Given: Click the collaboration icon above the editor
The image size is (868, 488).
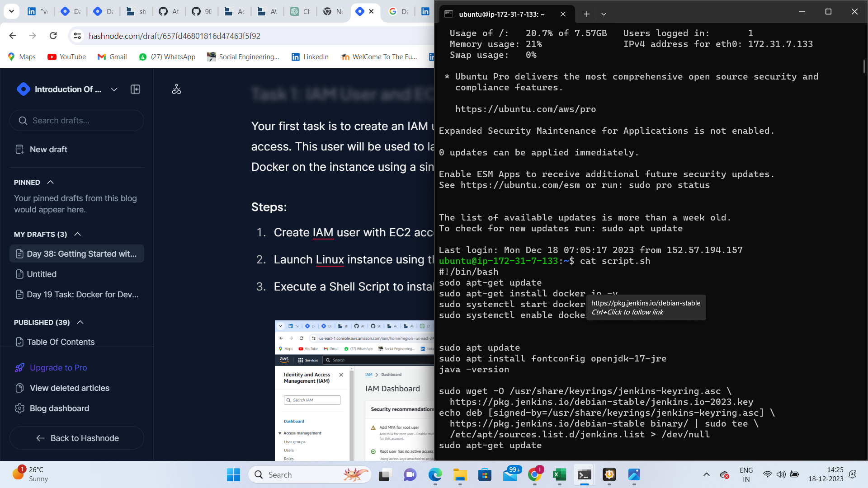Looking at the screenshot, I should [176, 89].
